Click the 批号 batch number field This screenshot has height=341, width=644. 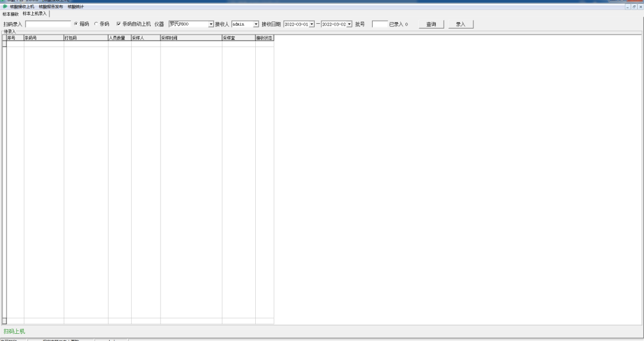pyautogui.click(x=379, y=24)
